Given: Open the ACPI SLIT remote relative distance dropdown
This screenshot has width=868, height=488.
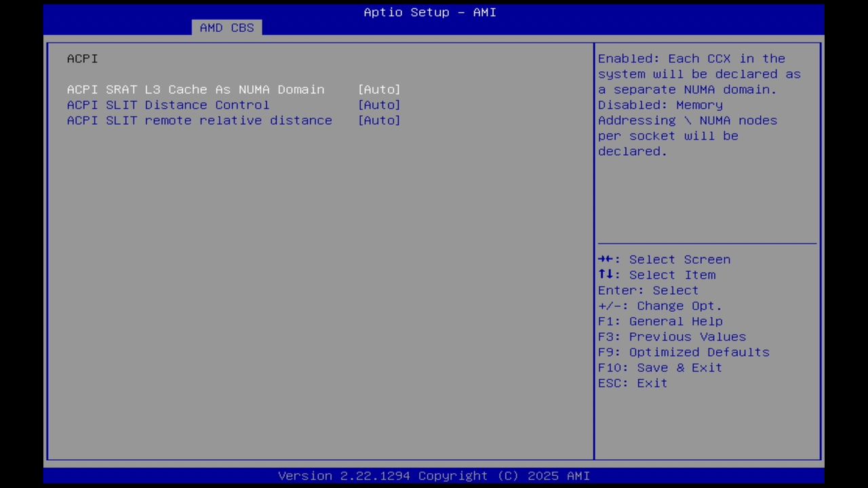Looking at the screenshot, I should tap(379, 120).
